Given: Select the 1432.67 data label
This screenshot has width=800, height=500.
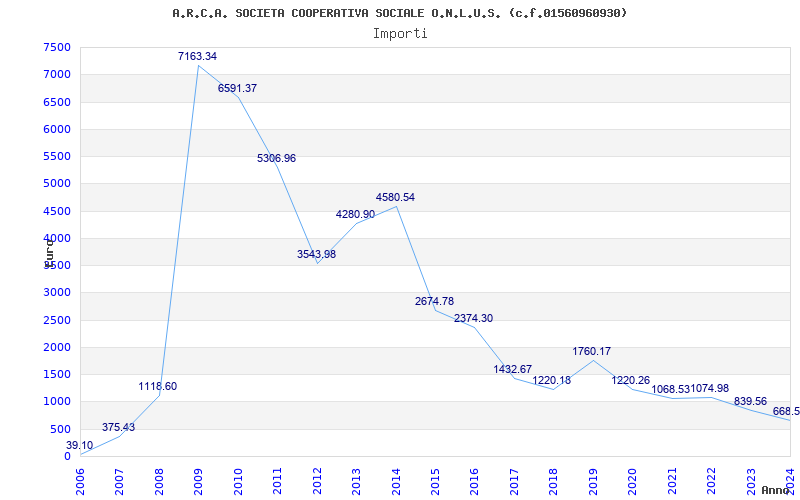Looking at the screenshot, I should (513, 369).
